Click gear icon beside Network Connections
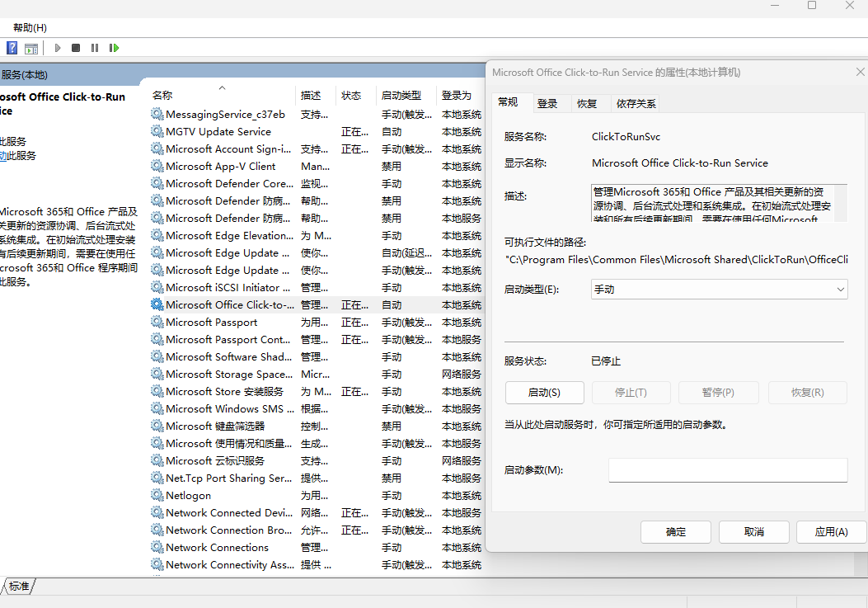Viewport: 868px width, 608px height. pos(157,547)
